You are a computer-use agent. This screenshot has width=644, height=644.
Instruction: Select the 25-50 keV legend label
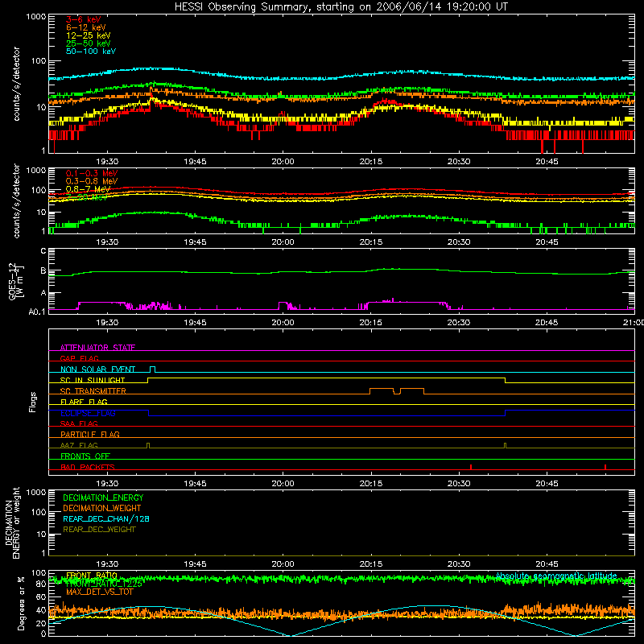(x=89, y=43)
